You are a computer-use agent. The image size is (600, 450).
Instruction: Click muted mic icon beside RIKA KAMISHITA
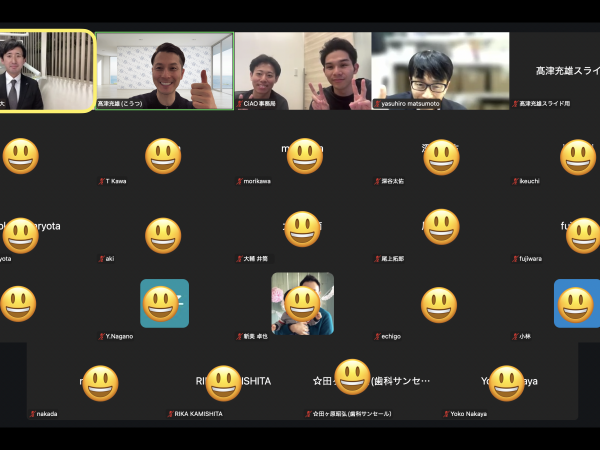[x=171, y=413]
